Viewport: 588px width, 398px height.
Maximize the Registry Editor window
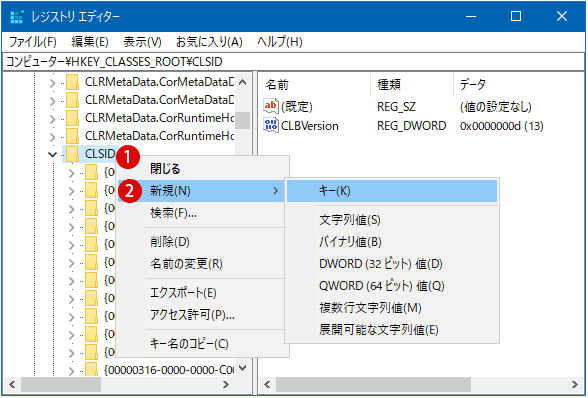pos(516,17)
